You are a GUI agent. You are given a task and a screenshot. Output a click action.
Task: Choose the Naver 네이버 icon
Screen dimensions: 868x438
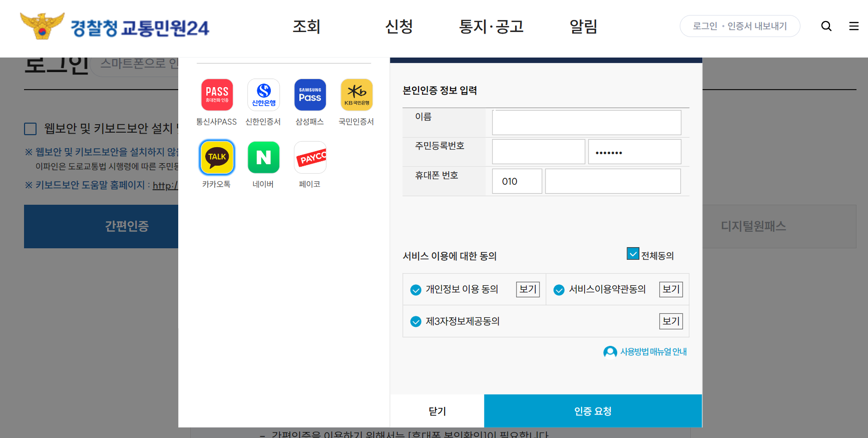(263, 157)
